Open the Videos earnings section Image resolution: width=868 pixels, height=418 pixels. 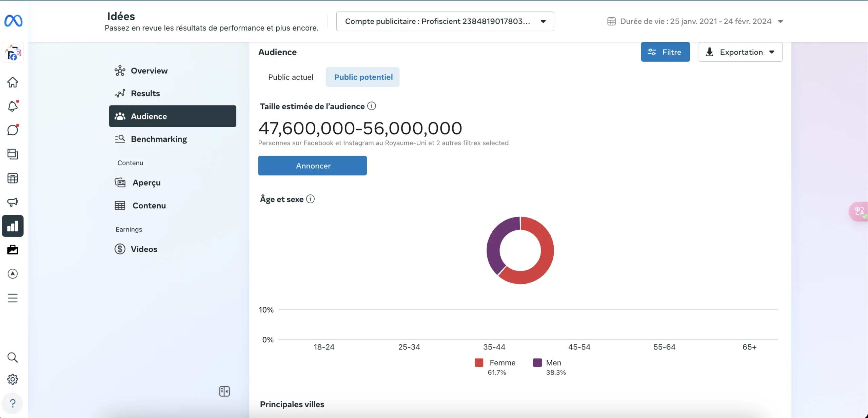click(173, 249)
